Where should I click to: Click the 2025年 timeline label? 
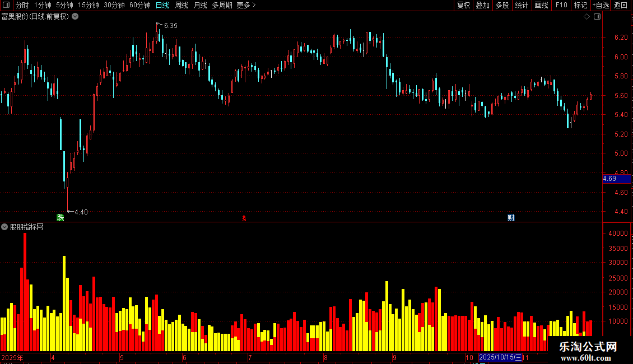(x=12, y=357)
